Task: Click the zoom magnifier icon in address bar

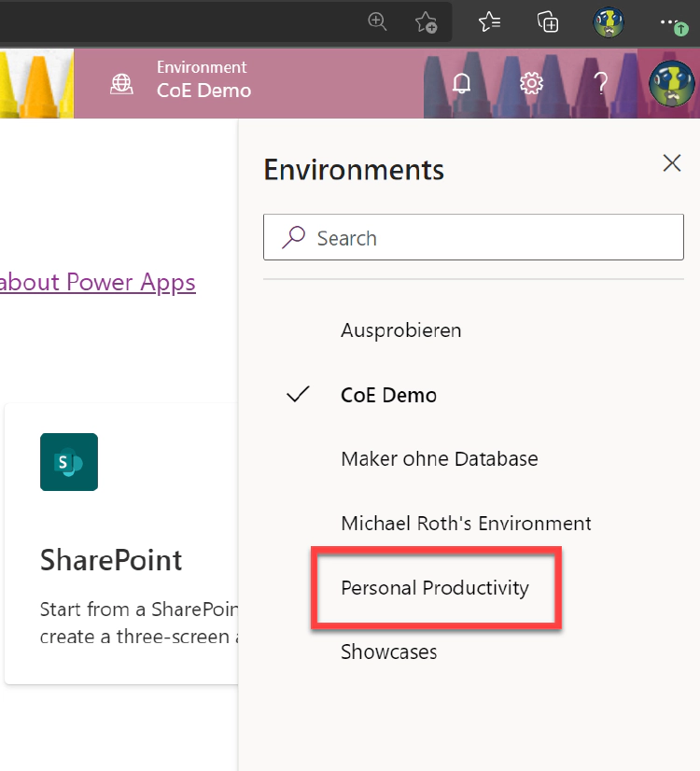Action: [378, 22]
